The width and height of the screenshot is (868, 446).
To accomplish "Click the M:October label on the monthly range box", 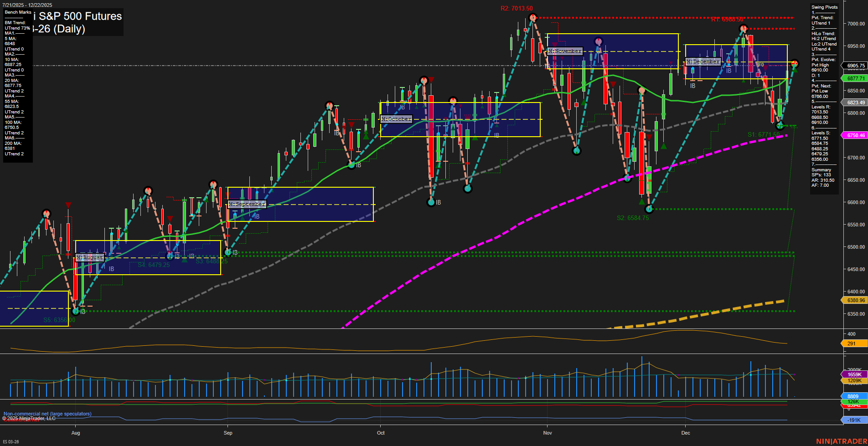I will pyautogui.click(x=397, y=118).
